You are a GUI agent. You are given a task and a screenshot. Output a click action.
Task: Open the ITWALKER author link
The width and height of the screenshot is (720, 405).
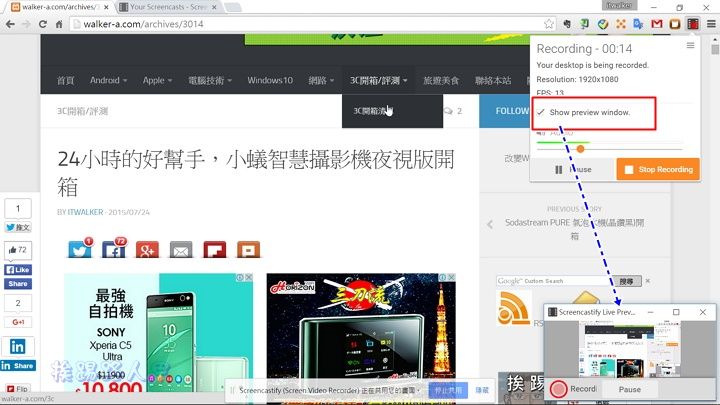pyautogui.click(x=85, y=212)
